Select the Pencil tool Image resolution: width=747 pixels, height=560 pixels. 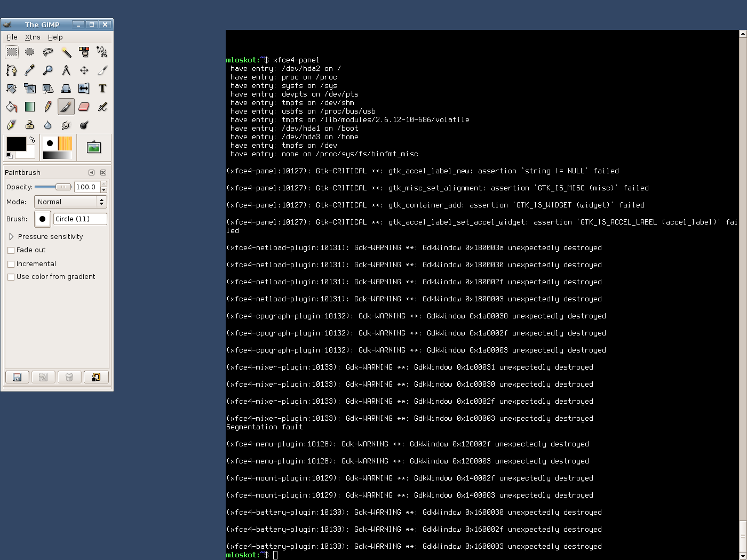[x=47, y=107]
